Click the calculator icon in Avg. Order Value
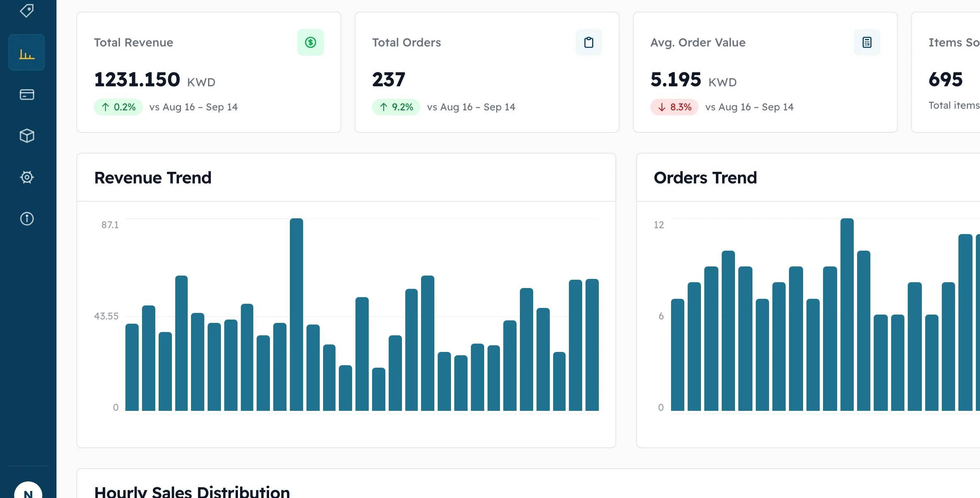Image resolution: width=980 pixels, height=498 pixels. [867, 42]
